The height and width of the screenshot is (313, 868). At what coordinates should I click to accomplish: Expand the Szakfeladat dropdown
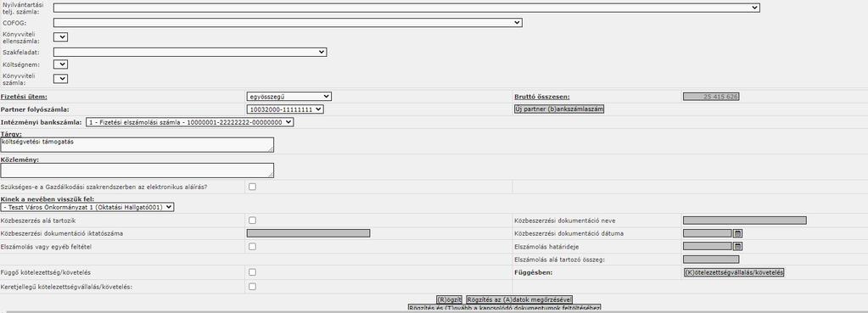[x=190, y=52]
